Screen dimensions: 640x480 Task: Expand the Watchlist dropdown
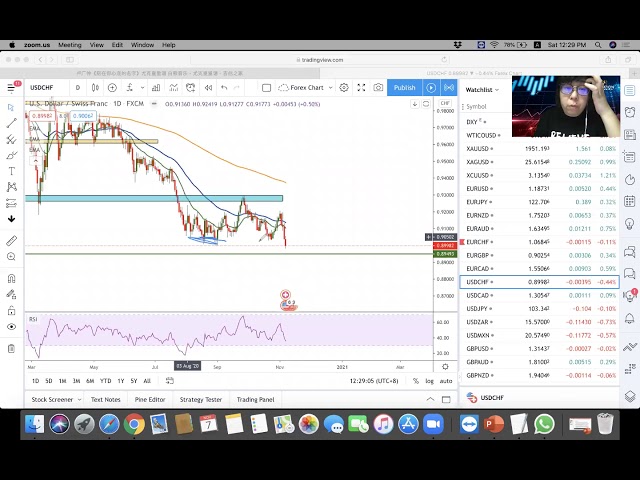tap(483, 89)
